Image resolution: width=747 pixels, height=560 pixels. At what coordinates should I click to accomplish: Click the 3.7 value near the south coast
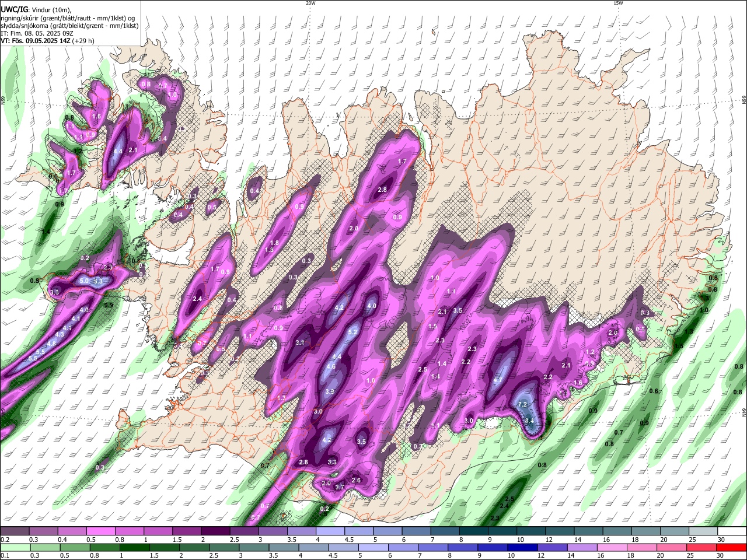[x=340, y=487]
